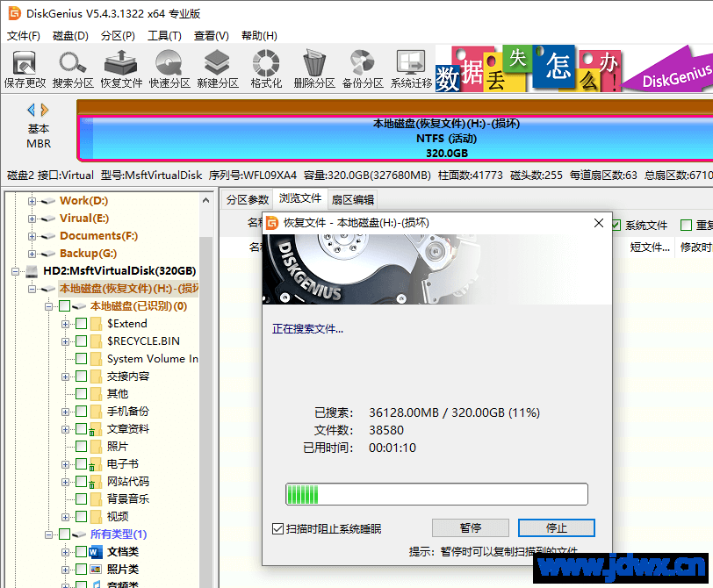Image resolution: width=713 pixels, height=588 pixels.
Task: Launch the 恢复文件 recover files tool
Action: 121,69
